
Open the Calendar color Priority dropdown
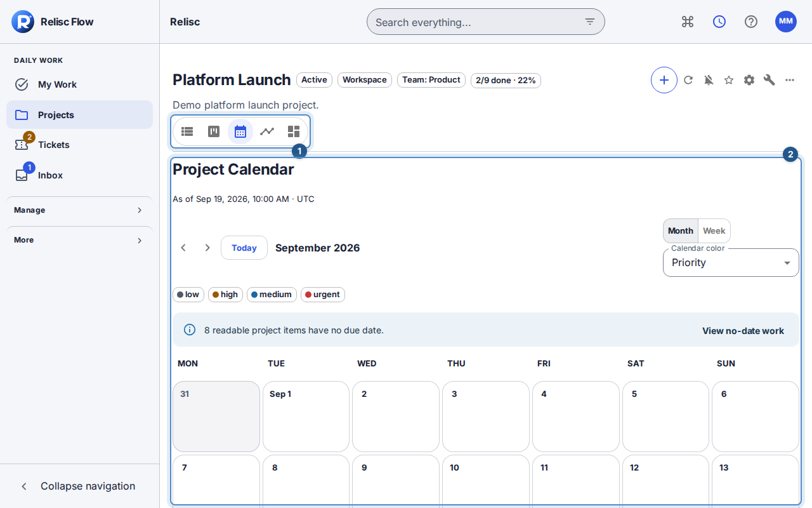731,262
